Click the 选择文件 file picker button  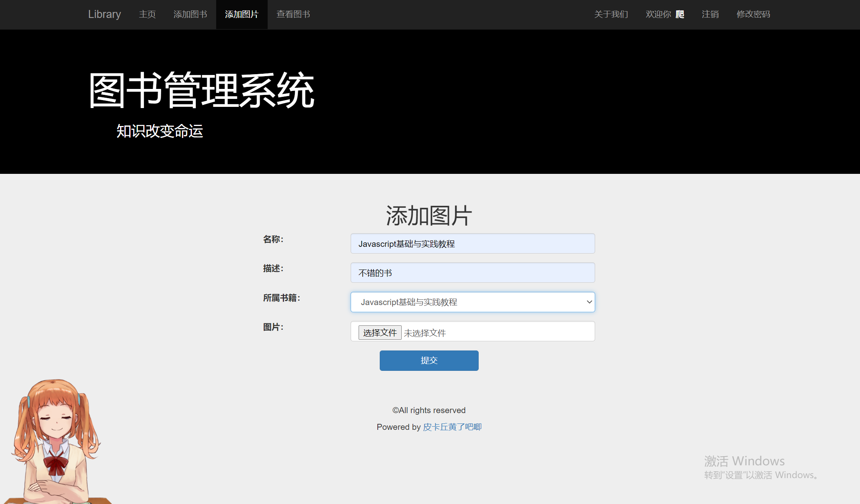click(x=379, y=332)
